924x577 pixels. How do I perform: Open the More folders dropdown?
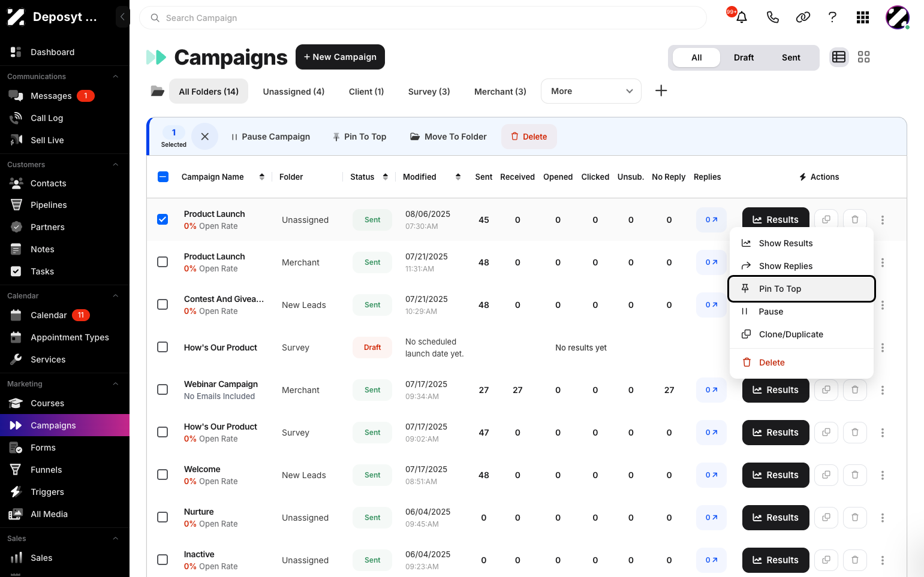click(x=591, y=91)
